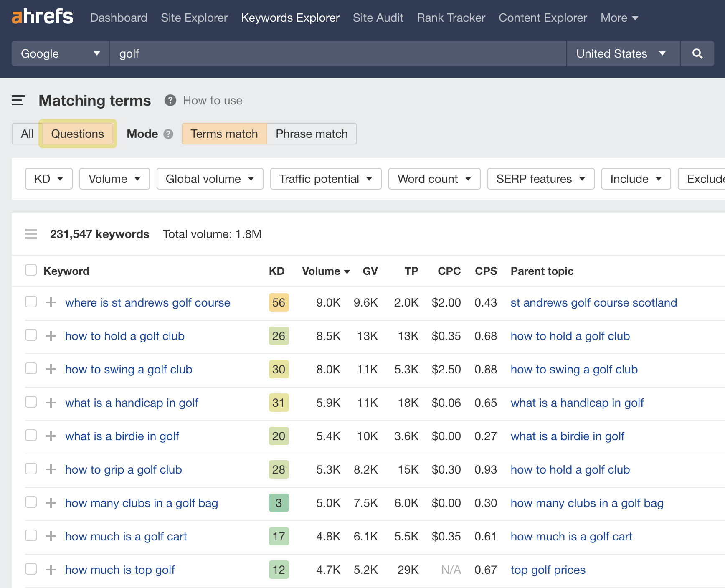Open the United States location dropdown

tap(622, 53)
